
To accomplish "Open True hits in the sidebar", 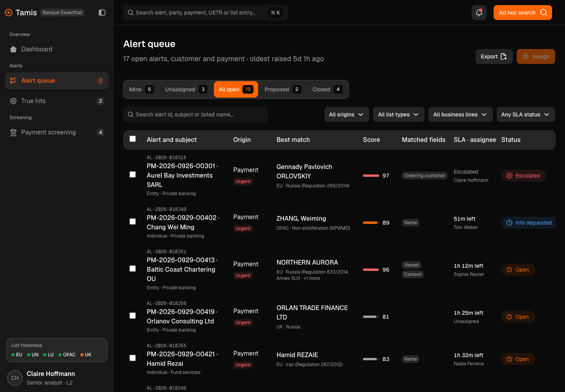I will click(x=57, y=101).
